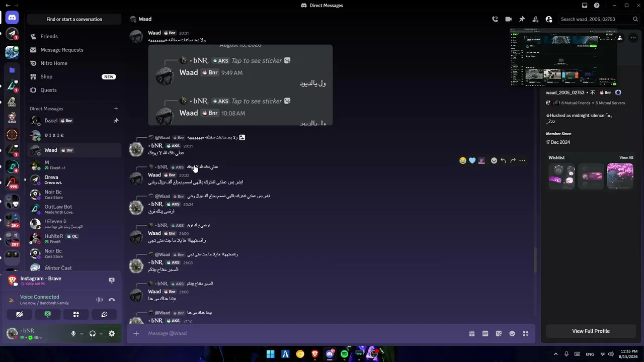Open the GIF picker

tap(485, 333)
